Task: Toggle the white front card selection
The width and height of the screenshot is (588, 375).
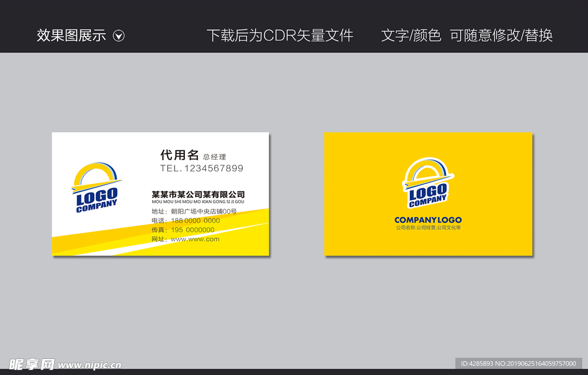Action: (158, 194)
